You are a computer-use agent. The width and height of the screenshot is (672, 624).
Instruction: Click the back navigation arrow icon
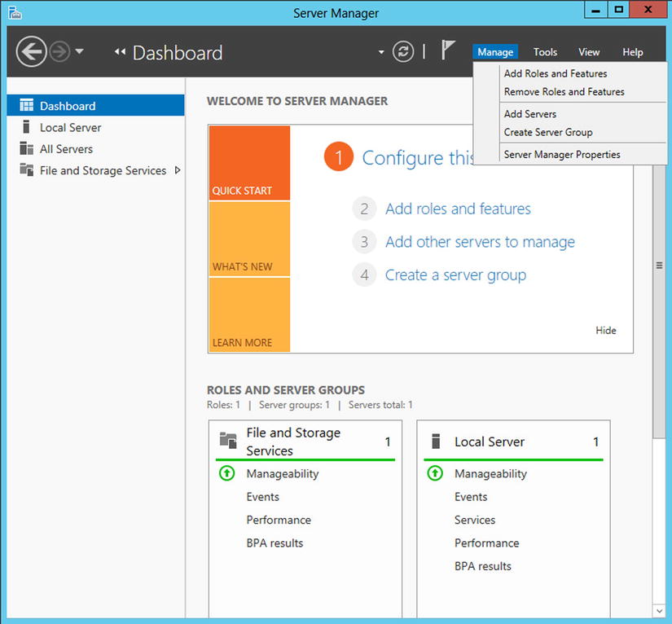(x=31, y=52)
